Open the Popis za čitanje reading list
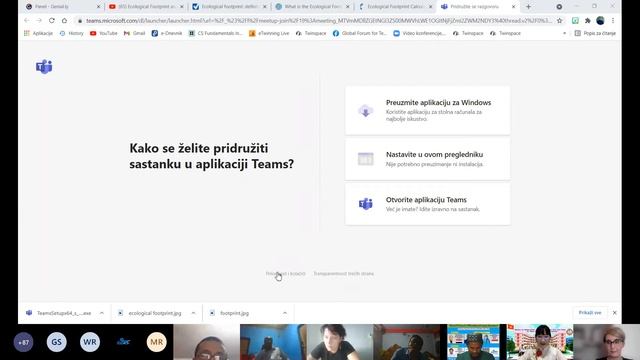640x360 pixels. click(595, 33)
